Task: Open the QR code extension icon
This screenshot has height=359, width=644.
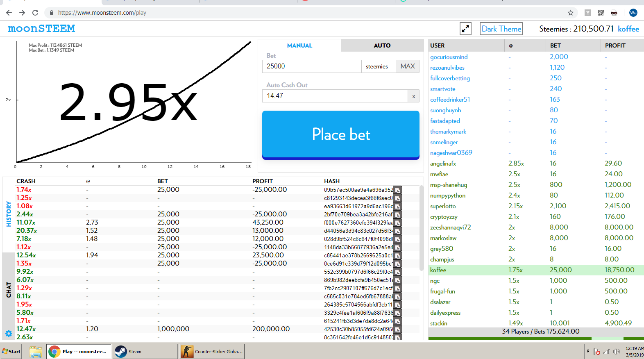Action: pyautogui.click(x=601, y=13)
